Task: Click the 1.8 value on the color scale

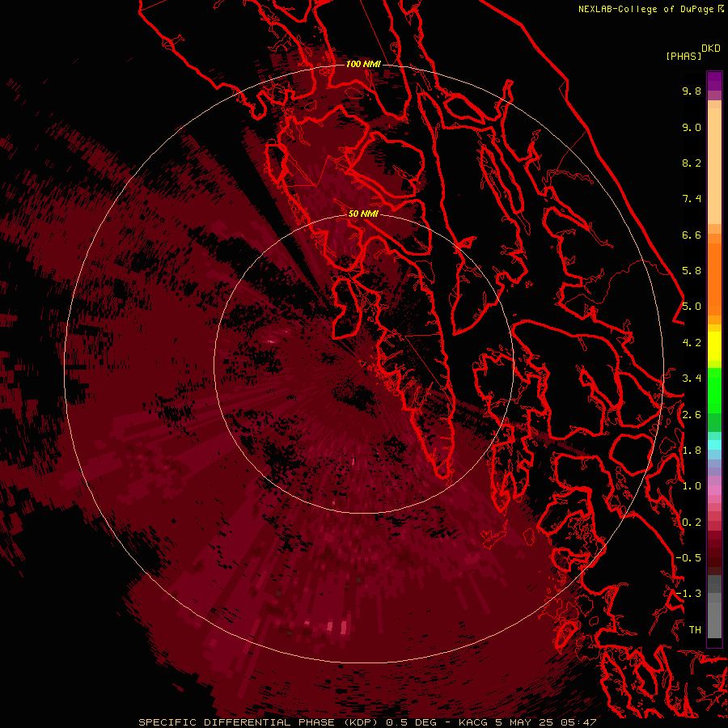Action: click(x=692, y=451)
